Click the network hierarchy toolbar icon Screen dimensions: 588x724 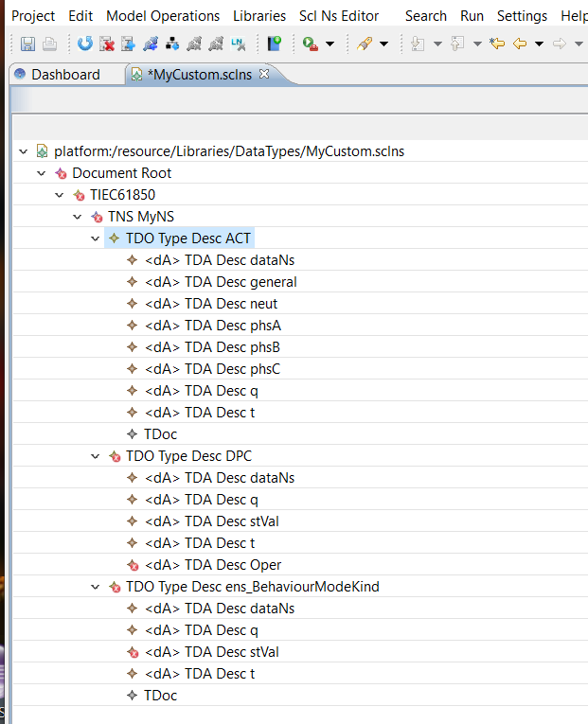pyautogui.click(x=172, y=44)
